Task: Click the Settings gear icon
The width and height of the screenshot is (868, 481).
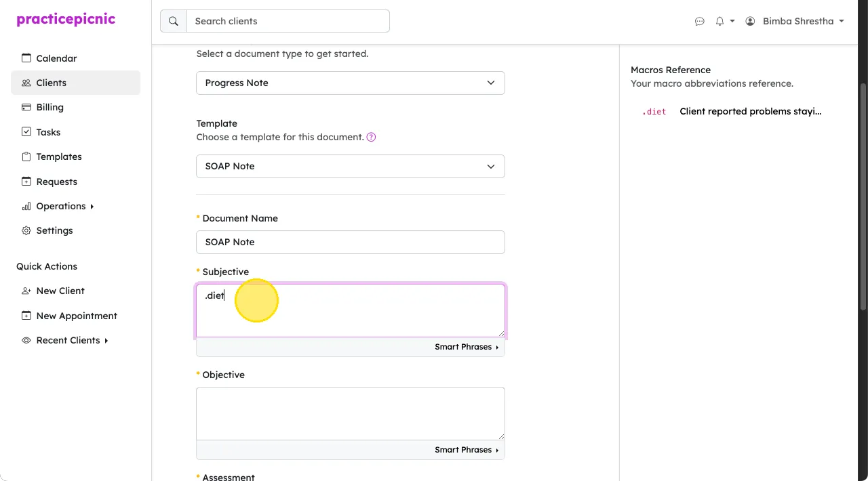Action: [26, 230]
